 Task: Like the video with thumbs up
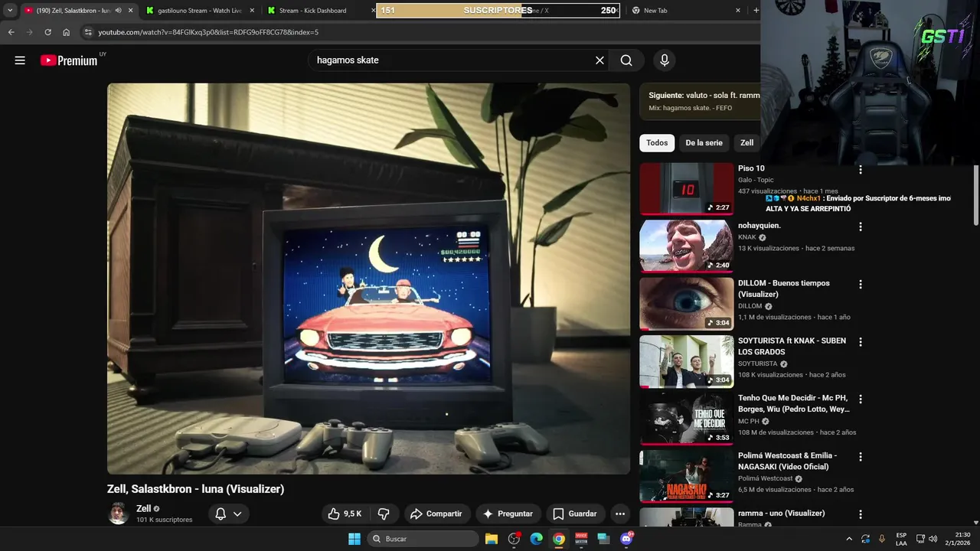345,514
